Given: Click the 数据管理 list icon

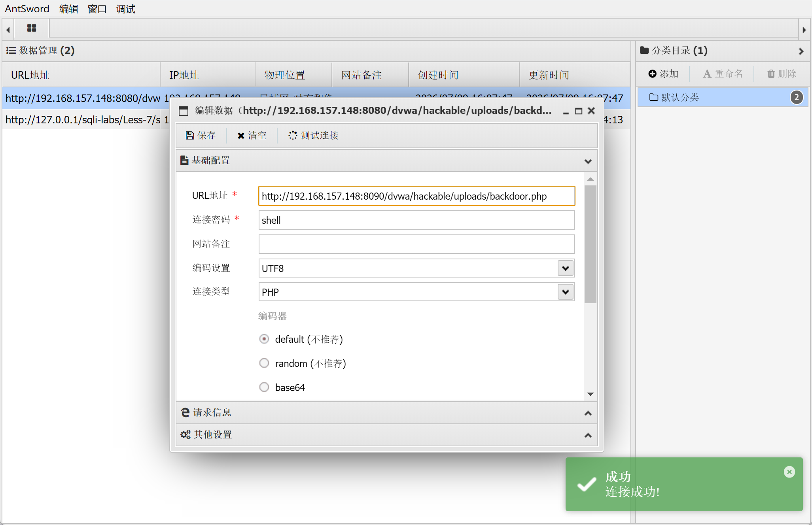Looking at the screenshot, I should coord(11,51).
